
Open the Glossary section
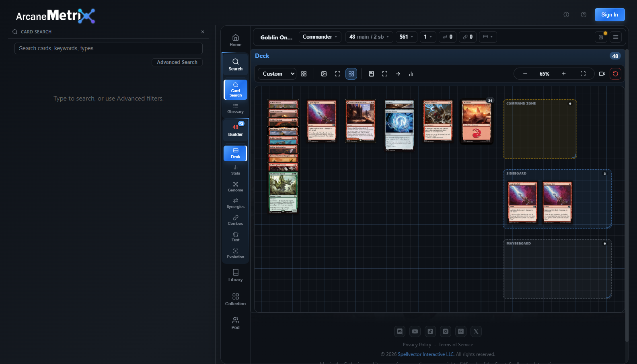point(235,109)
